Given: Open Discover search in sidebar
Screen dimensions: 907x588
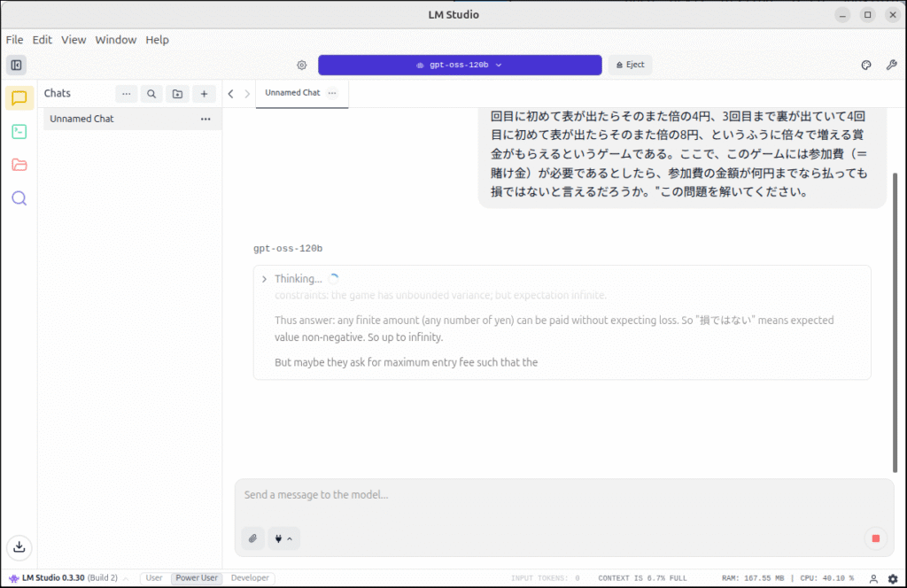Looking at the screenshot, I should tap(19, 198).
